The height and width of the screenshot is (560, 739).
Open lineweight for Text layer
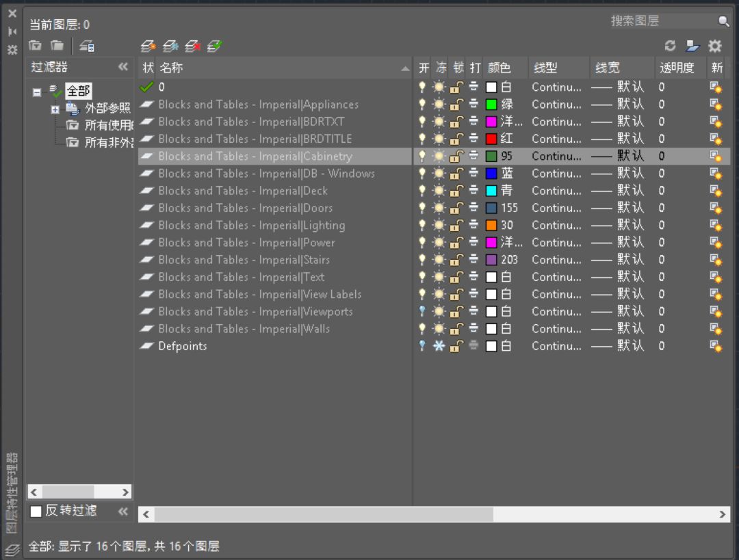pos(617,277)
